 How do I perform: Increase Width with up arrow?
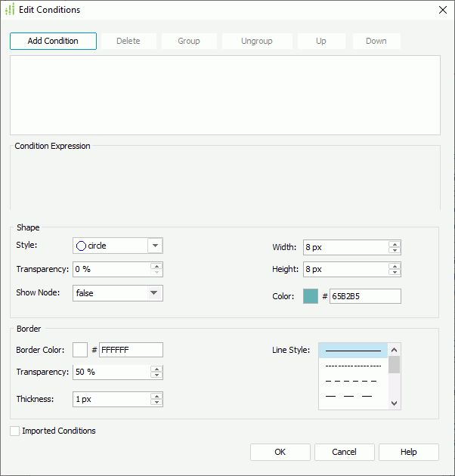pyautogui.click(x=395, y=244)
